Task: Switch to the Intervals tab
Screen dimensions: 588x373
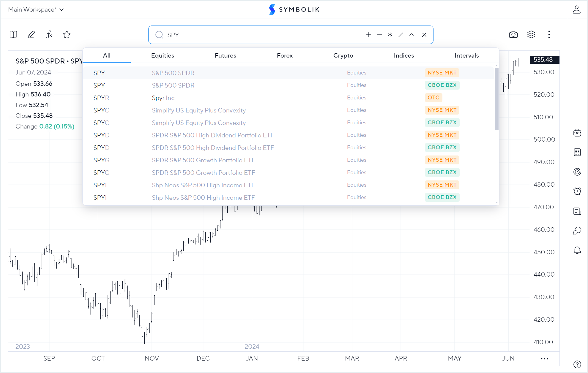Action: point(467,55)
